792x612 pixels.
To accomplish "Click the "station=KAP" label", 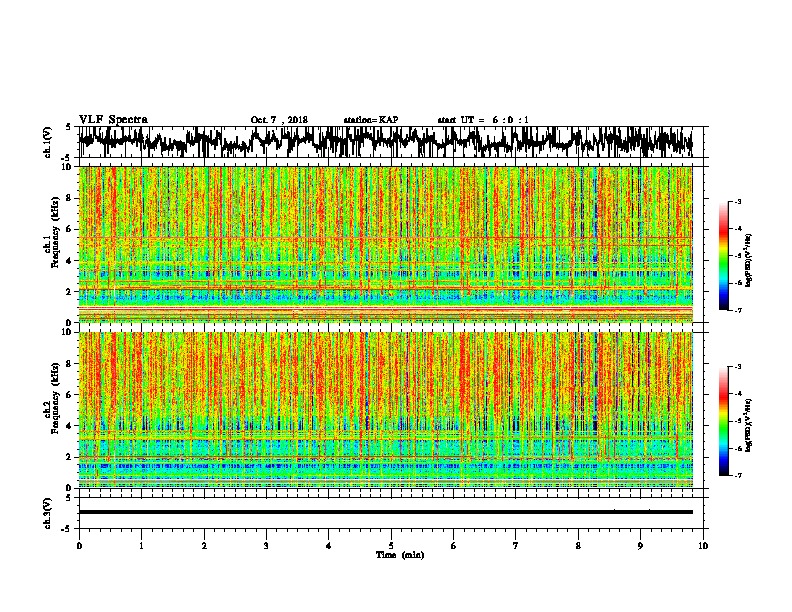I will click(x=371, y=120).
